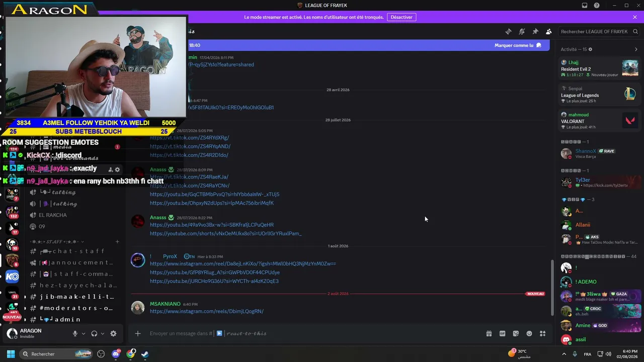The image size is (644, 362).
Task: Click Marquer comme lu button
Action: click(518, 45)
